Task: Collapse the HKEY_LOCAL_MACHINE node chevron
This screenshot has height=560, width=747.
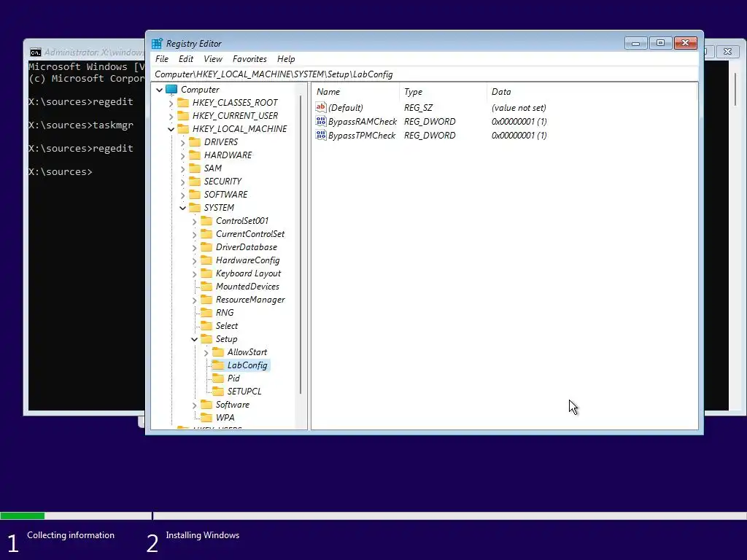Action: click(171, 129)
